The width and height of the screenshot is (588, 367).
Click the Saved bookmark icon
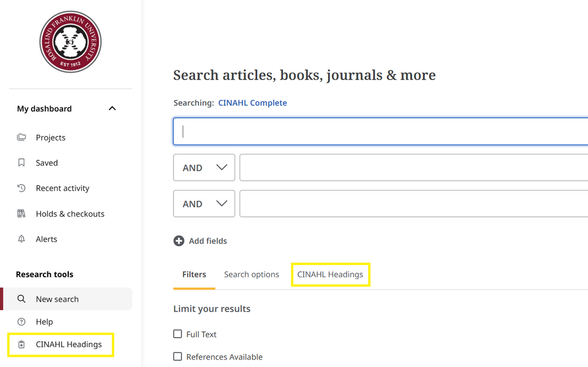(21, 163)
